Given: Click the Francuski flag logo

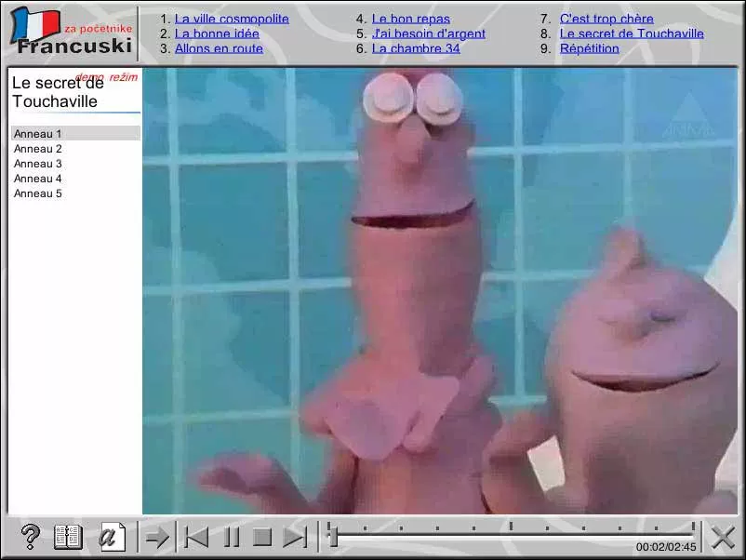Looking at the screenshot, I should 72,32.
